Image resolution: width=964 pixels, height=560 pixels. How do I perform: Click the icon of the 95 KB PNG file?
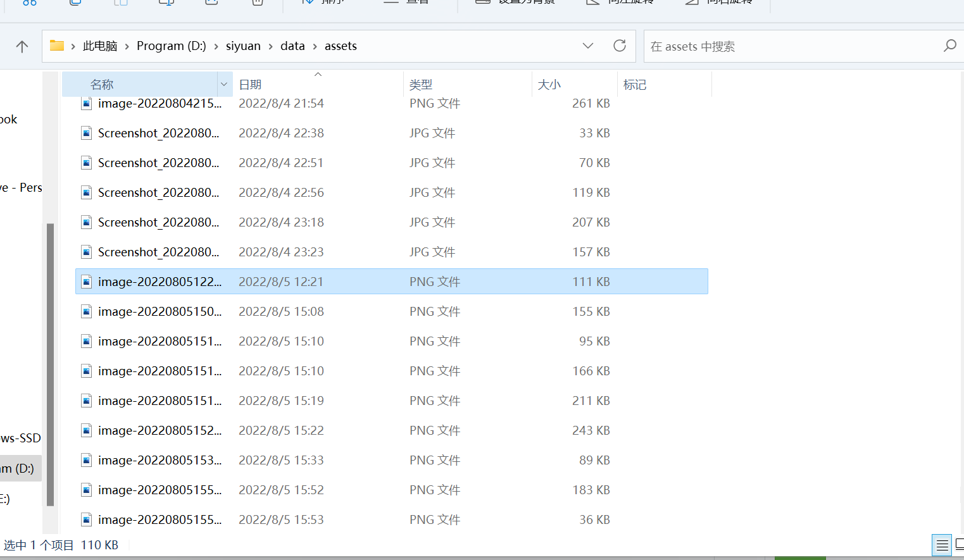click(87, 341)
